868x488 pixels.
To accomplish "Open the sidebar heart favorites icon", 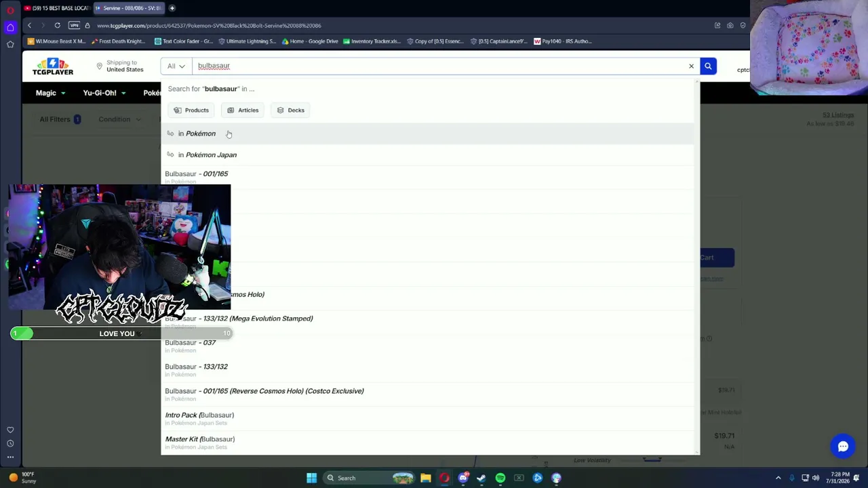I will click(x=10, y=430).
